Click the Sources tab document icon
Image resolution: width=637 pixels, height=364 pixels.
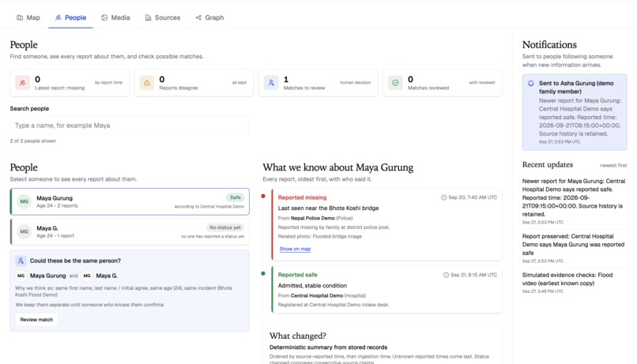tap(148, 17)
